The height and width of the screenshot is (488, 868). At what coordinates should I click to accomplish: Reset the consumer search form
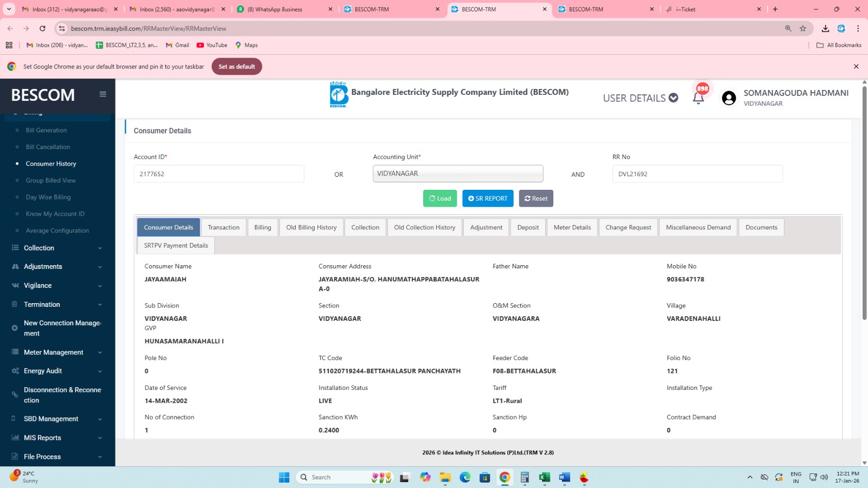pyautogui.click(x=536, y=198)
